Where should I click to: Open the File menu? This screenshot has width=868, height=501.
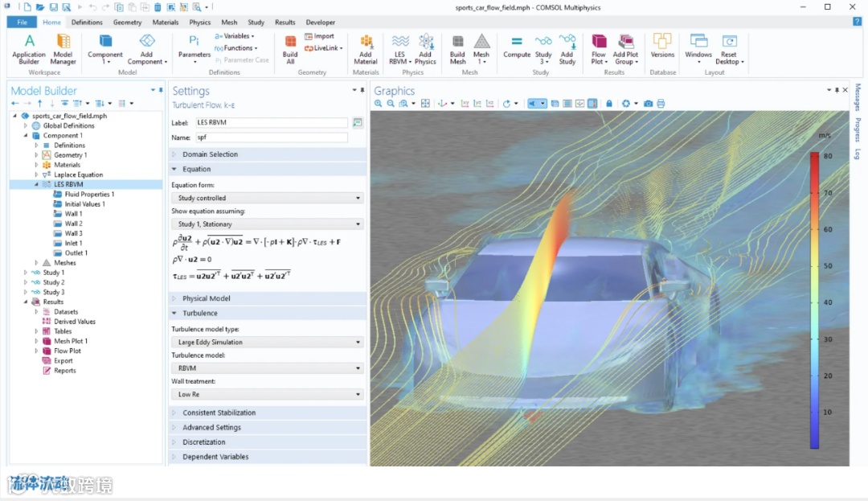(23, 23)
